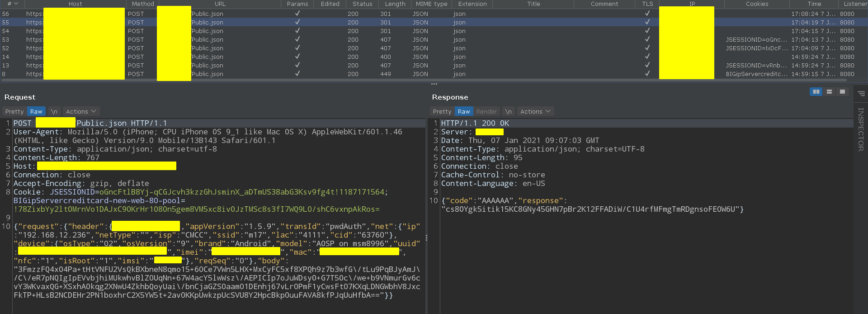
Task: Sort history by Status column header
Action: pyautogui.click(x=362, y=4)
